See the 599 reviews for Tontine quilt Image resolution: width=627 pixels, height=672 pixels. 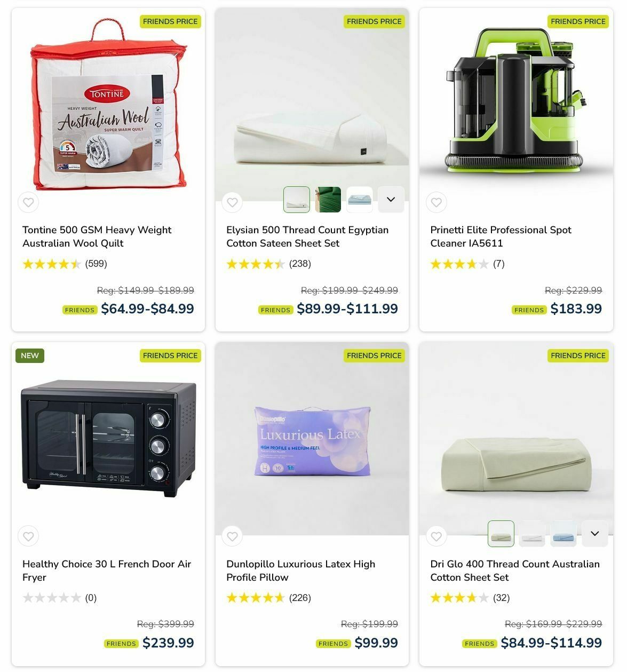(96, 264)
